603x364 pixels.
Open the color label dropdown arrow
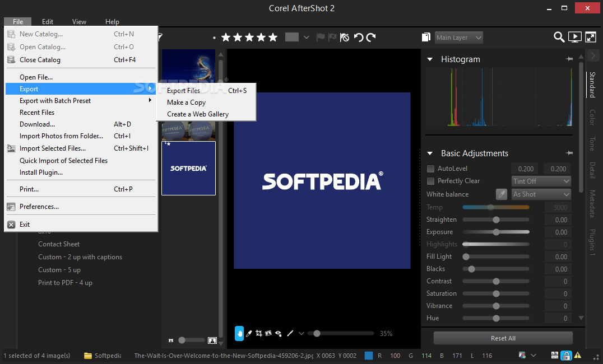click(306, 38)
